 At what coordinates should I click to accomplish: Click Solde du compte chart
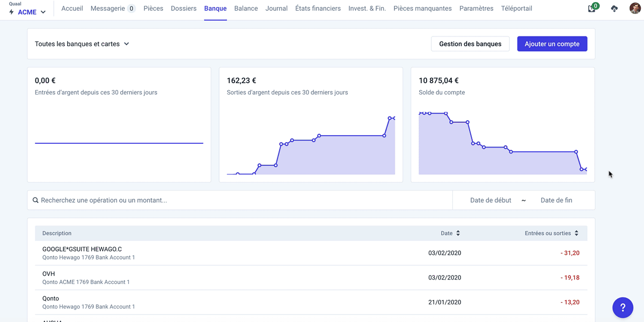point(503,143)
